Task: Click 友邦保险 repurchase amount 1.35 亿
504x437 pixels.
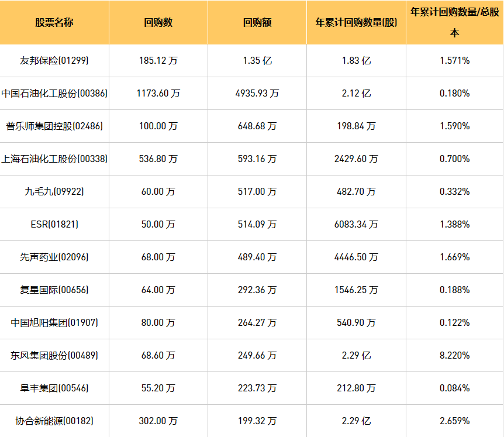Action: point(257,60)
